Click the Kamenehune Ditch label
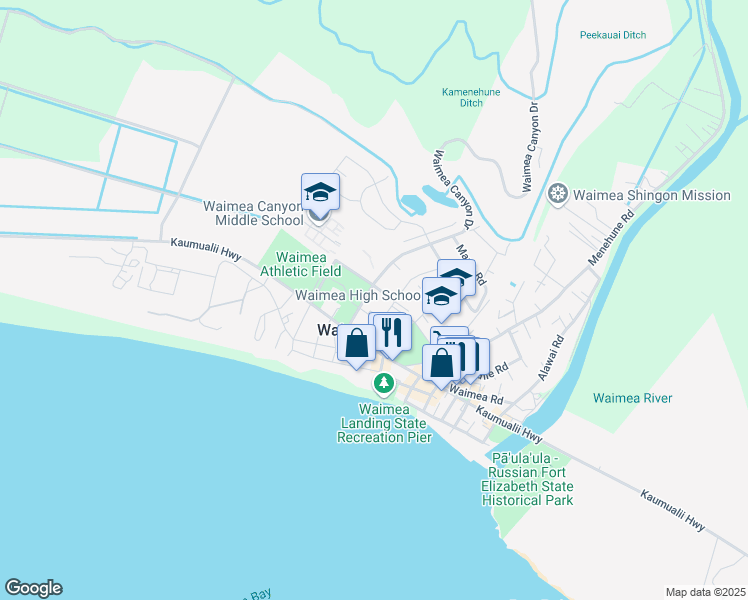The height and width of the screenshot is (600, 748). pyautogui.click(x=471, y=97)
